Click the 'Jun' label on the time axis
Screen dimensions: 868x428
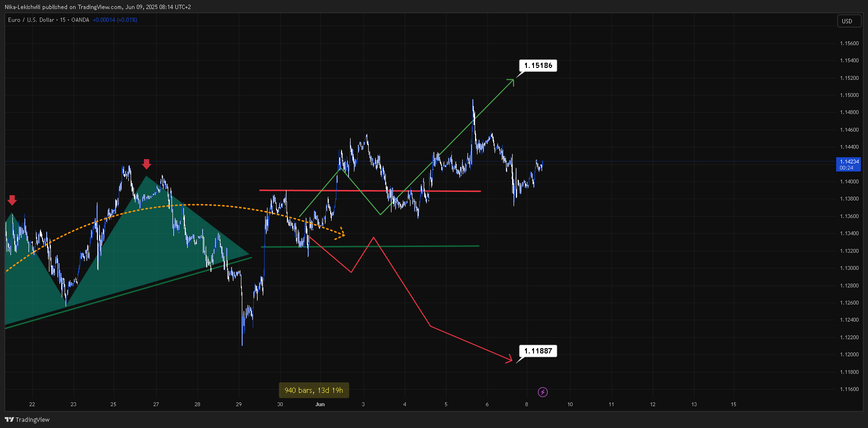(320, 404)
